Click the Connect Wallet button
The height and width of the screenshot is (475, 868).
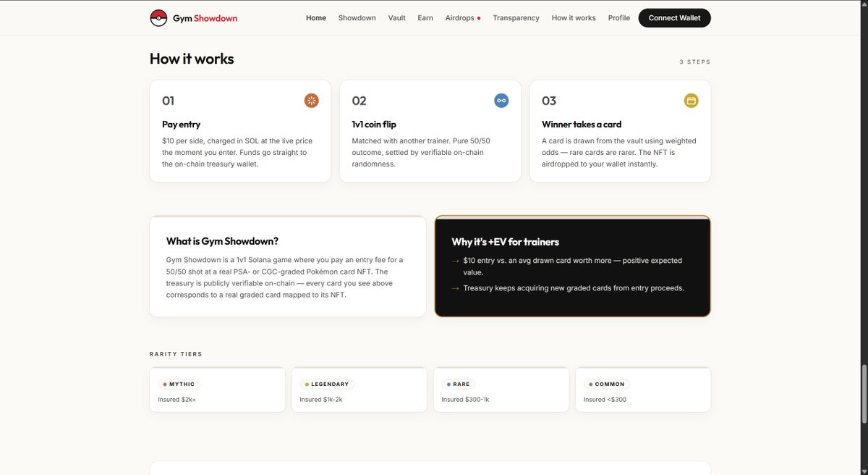674,18
